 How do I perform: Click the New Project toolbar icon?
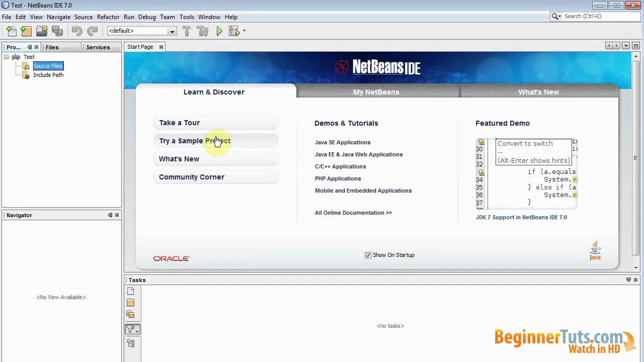26,31
